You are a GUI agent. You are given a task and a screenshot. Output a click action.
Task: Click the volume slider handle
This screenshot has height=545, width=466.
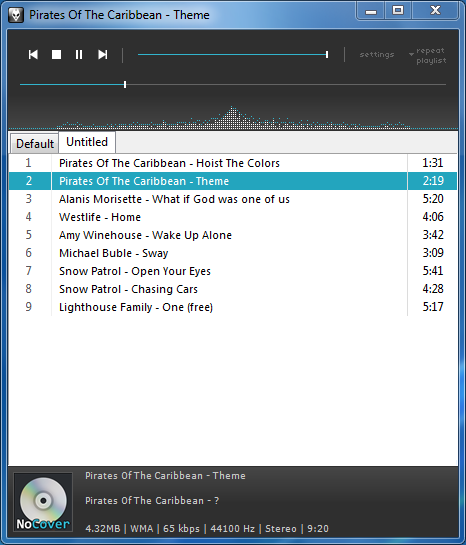pos(327,55)
